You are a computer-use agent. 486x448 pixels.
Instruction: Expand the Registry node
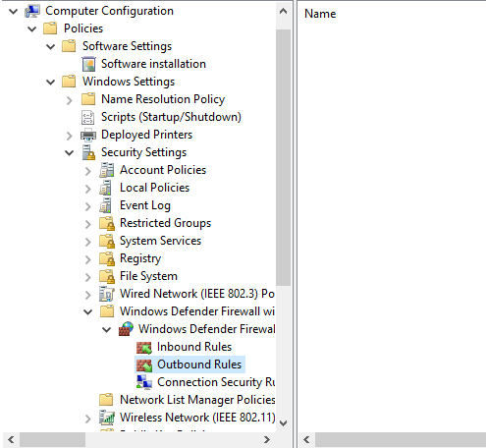tap(87, 259)
